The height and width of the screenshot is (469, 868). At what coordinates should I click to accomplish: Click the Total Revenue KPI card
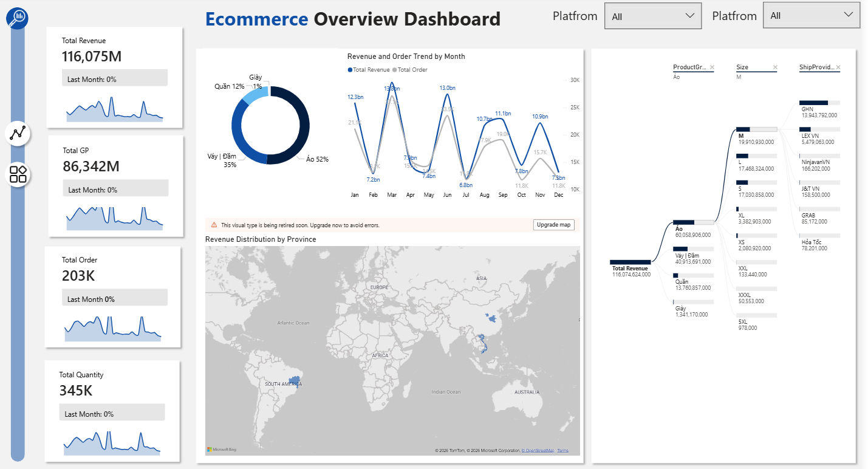click(114, 77)
